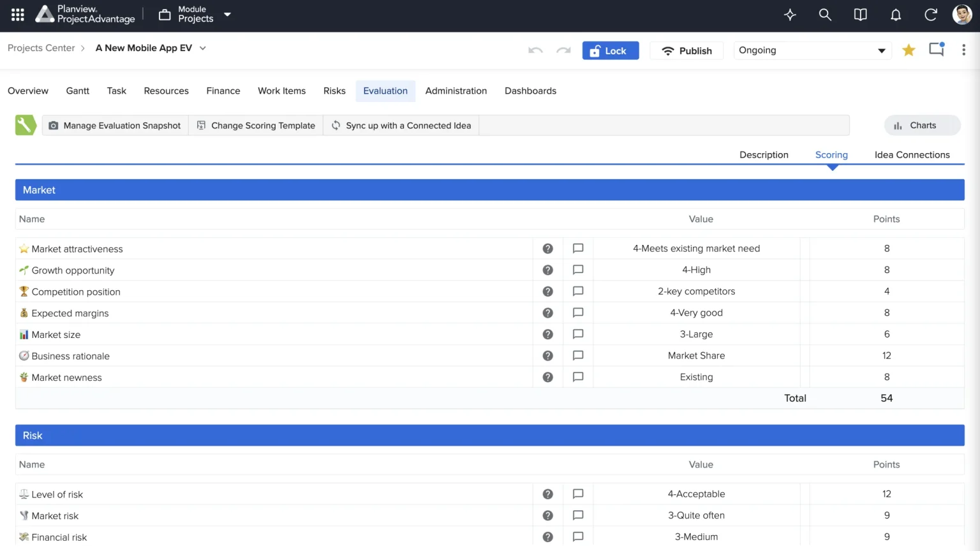Open the AI sparkle assistant icon

tap(790, 15)
